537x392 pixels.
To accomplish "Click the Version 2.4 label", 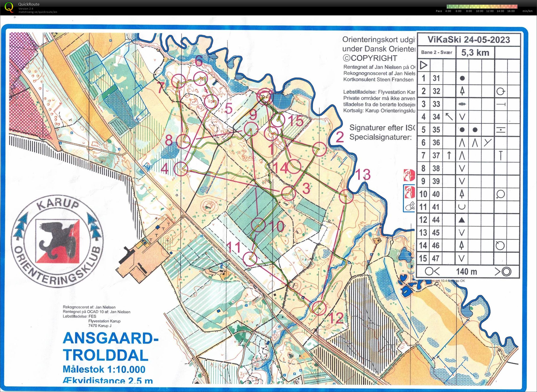I will click(26, 9).
